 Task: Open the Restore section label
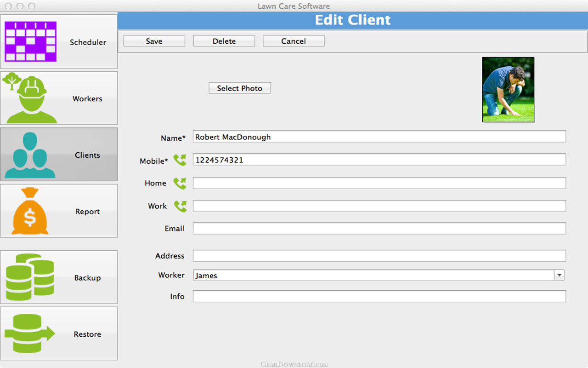(87, 334)
